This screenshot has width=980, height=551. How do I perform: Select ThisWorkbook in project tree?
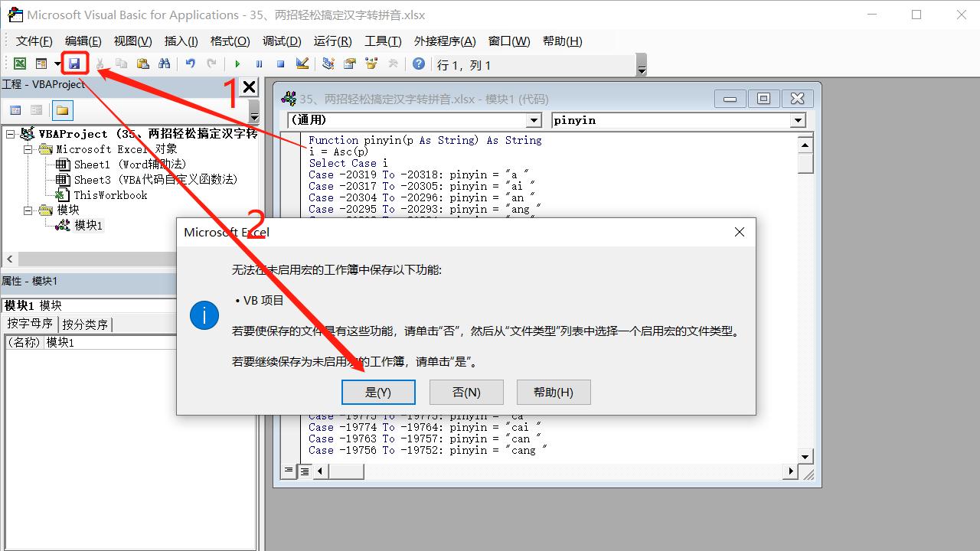click(110, 194)
